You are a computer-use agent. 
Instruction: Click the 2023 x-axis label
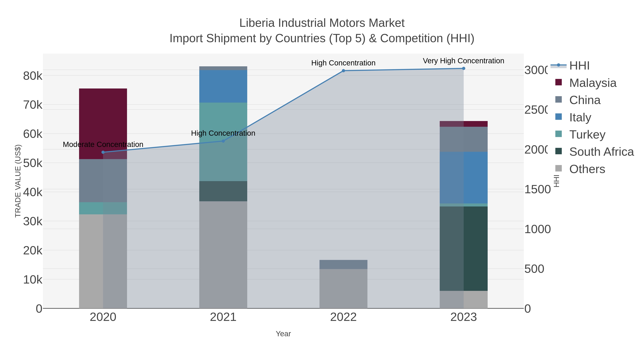click(464, 317)
